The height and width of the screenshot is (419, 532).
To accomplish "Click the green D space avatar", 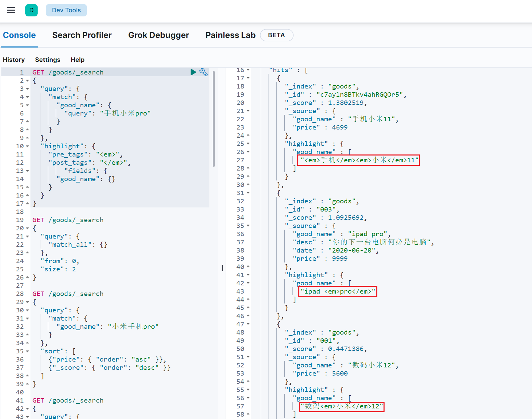I will pos(31,10).
